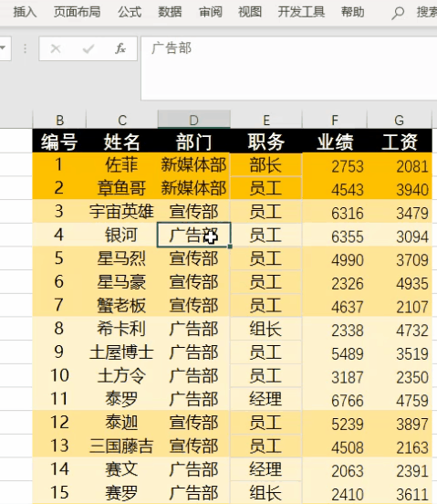Select the name cell 佐菲
Image resolution: width=437 pixels, height=504 pixels.
(x=122, y=164)
